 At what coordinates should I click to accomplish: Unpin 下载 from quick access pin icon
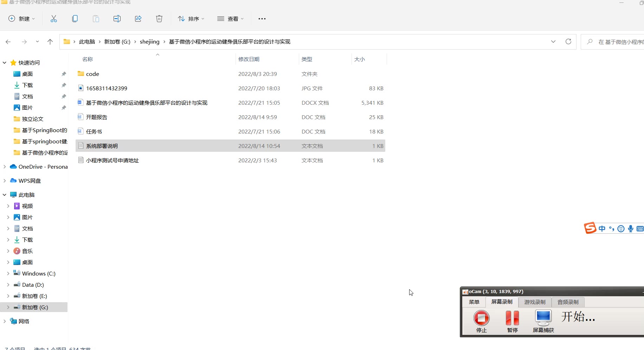[x=64, y=85]
